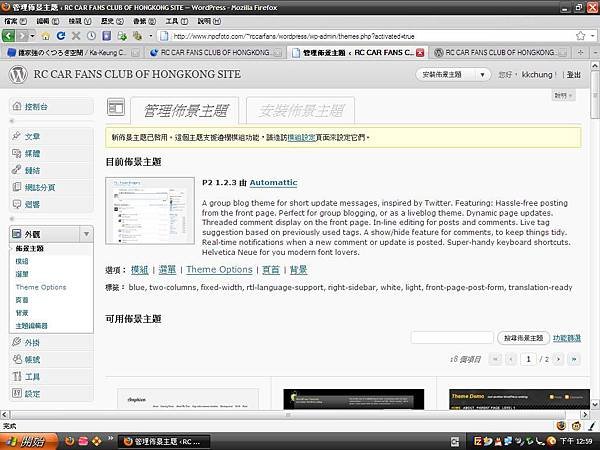Click the 登出 logout link
Image resolution: width=600 pixels, height=450 pixels.
[574, 75]
